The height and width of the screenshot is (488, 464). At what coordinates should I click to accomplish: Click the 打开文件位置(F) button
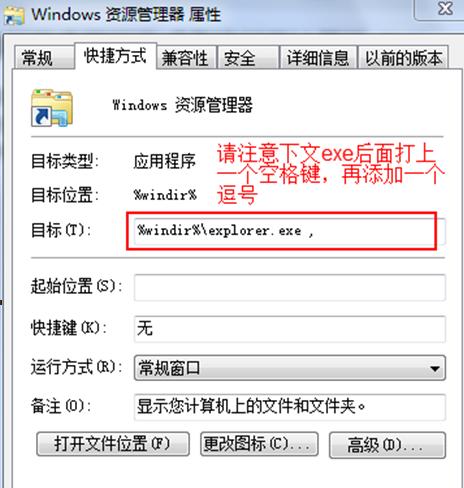click(x=113, y=444)
